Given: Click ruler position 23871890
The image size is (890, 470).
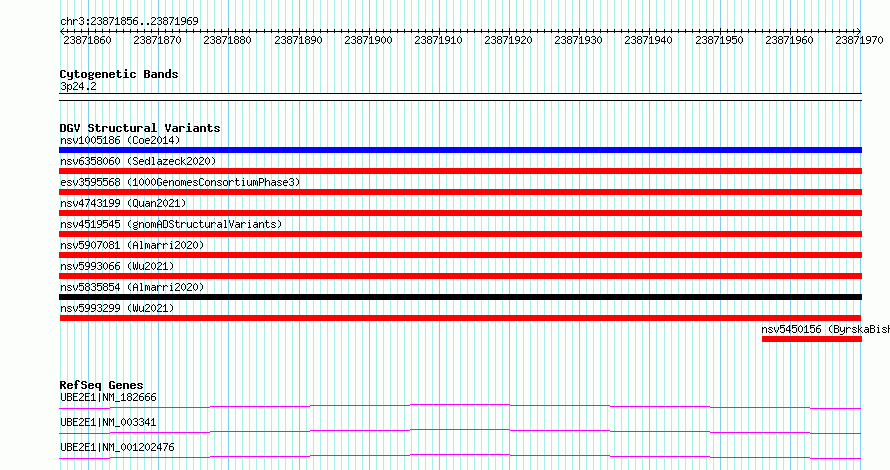Looking at the screenshot, I should [x=298, y=40].
